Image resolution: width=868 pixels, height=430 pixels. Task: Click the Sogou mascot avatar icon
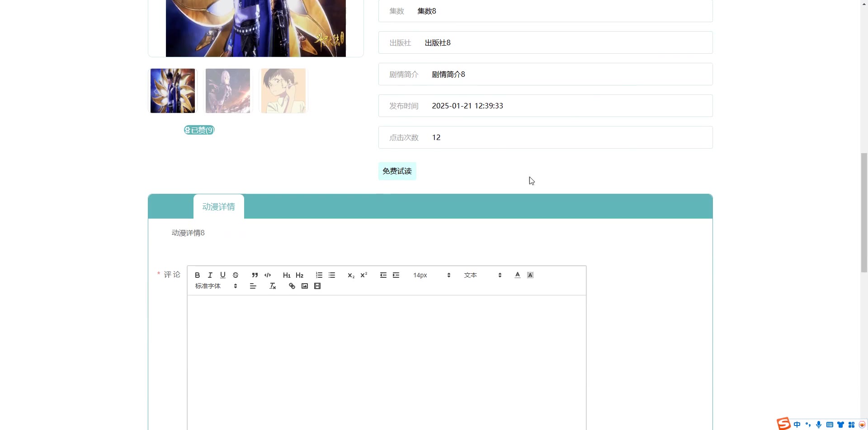pos(862,425)
